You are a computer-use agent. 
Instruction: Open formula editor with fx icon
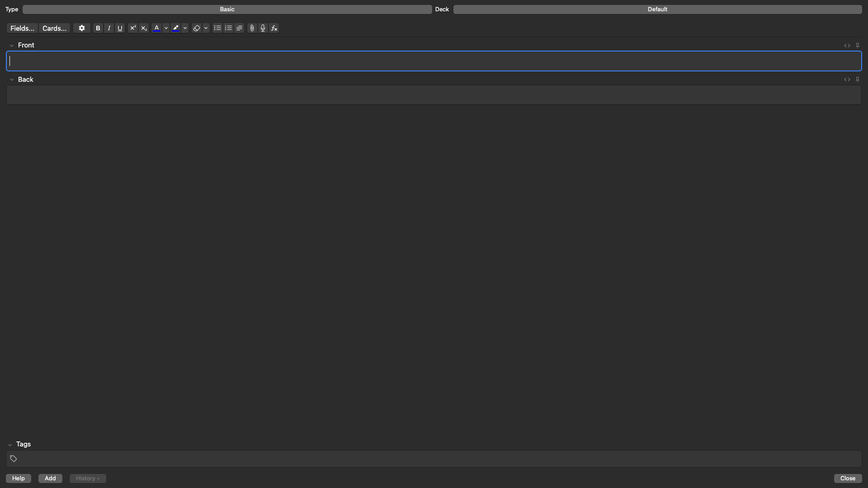pos(274,28)
